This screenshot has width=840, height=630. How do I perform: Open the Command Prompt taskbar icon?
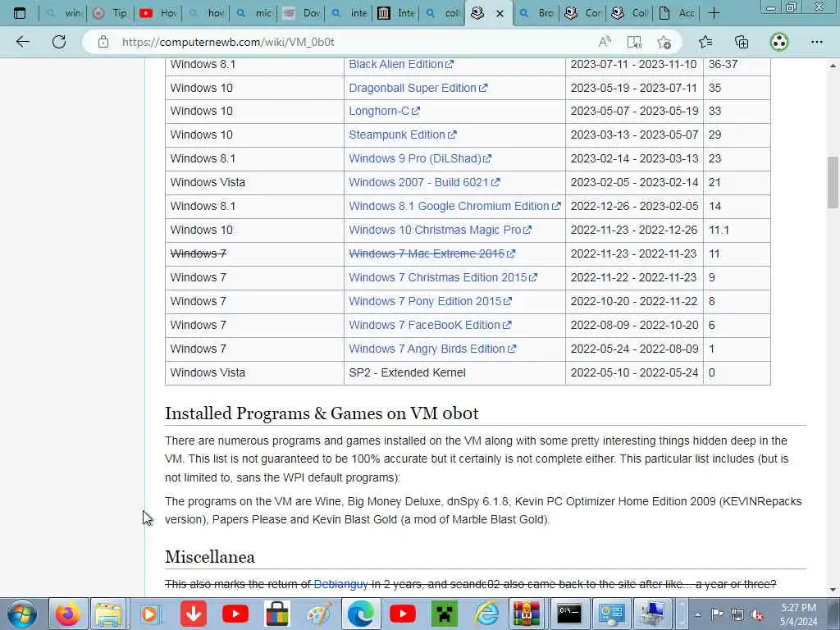click(x=569, y=614)
